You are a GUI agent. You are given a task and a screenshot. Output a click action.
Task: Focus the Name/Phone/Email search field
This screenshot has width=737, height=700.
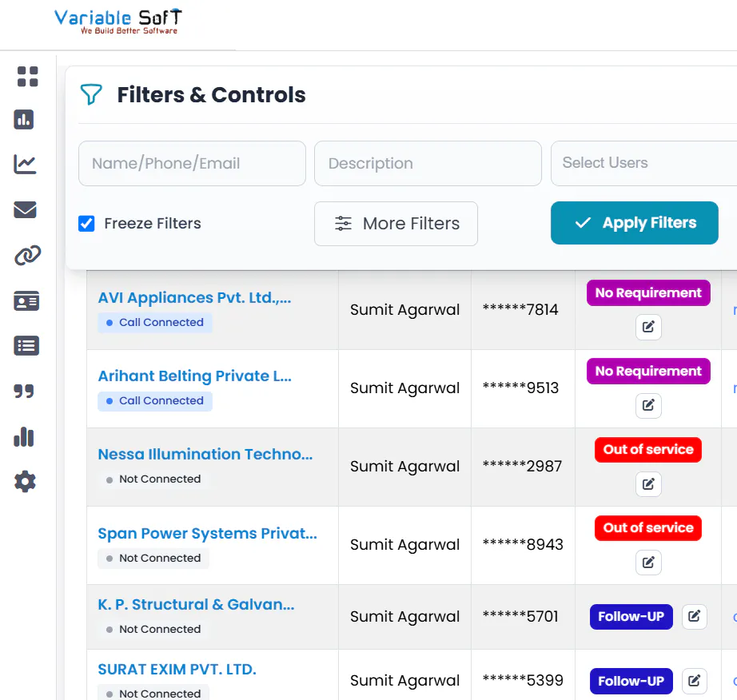192,164
